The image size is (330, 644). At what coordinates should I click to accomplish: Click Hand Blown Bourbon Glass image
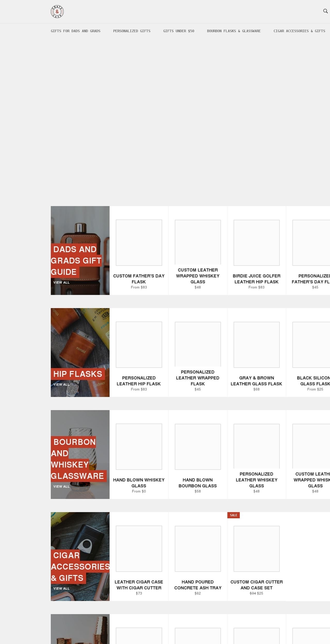click(198, 447)
